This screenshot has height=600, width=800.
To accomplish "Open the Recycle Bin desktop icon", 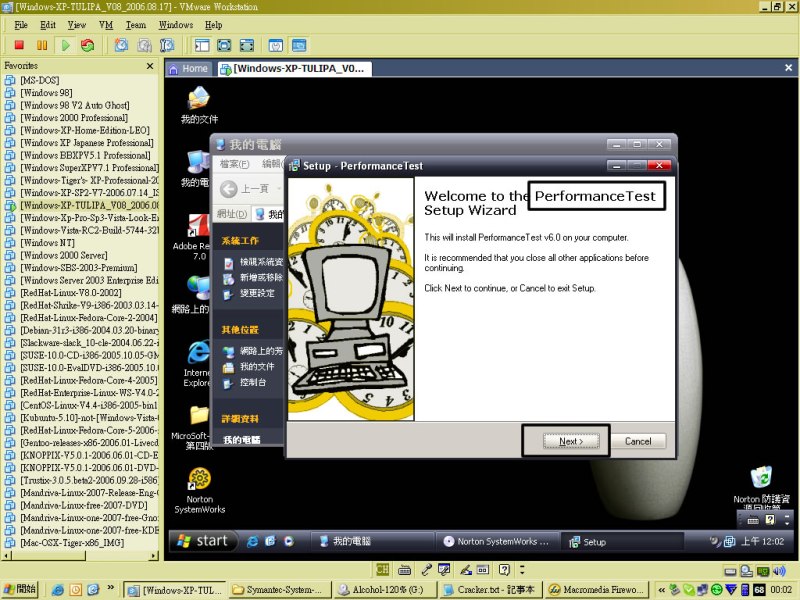I will click(761, 487).
